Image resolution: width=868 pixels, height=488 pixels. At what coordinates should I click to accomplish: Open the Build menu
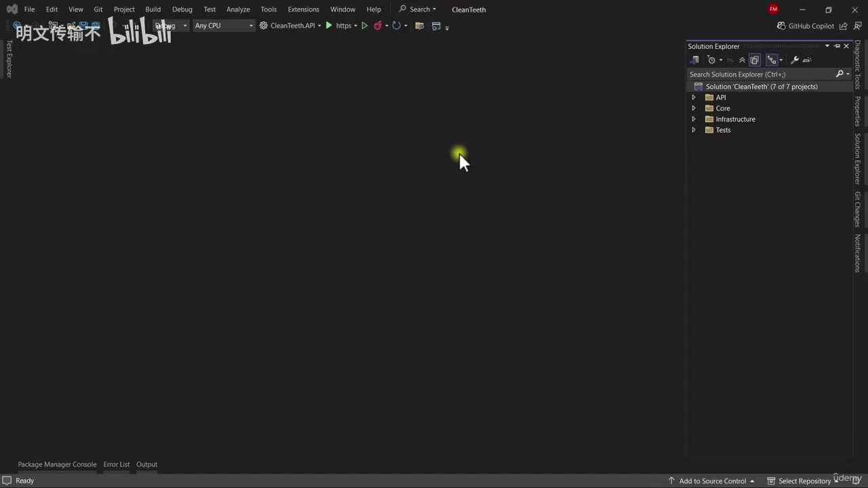pyautogui.click(x=153, y=9)
